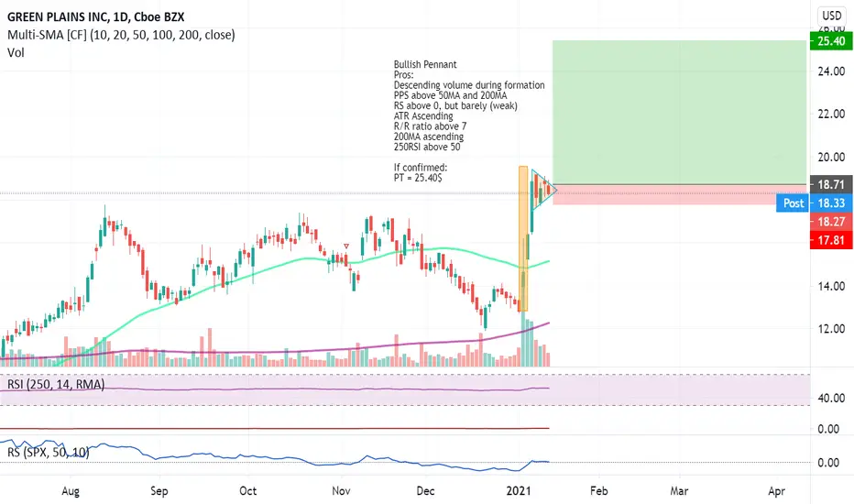Click the Mar date axis label
Viewport: 854px width, 504px height.
(x=679, y=491)
